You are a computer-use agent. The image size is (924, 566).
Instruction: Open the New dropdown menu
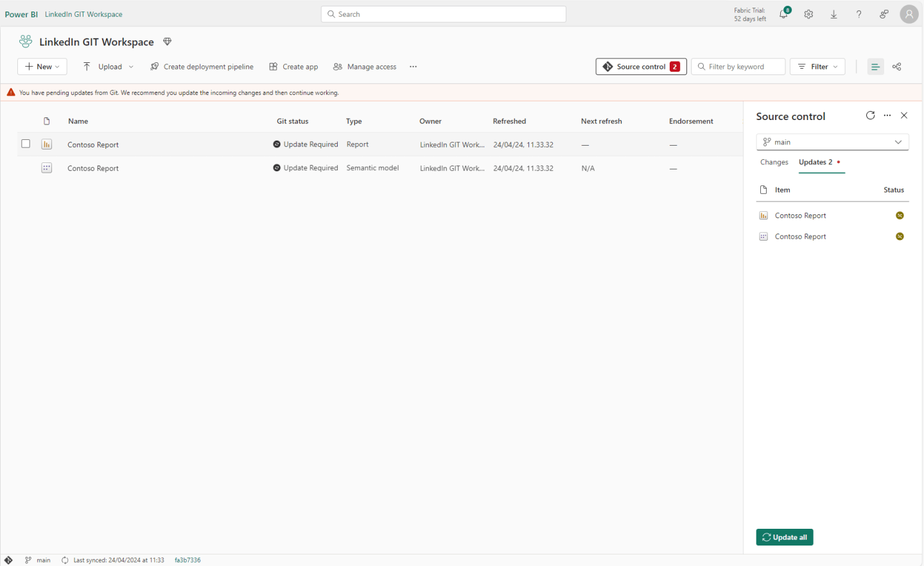[x=42, y=66]
